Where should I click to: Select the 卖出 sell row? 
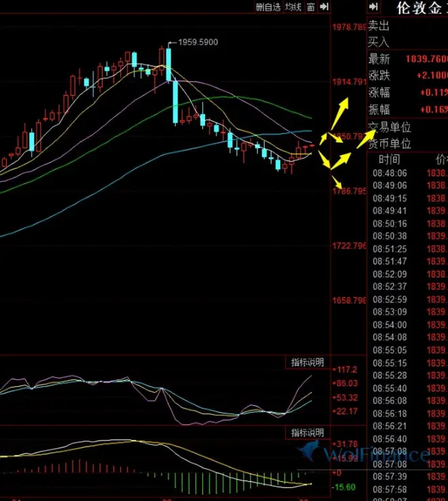pos(379,26)
